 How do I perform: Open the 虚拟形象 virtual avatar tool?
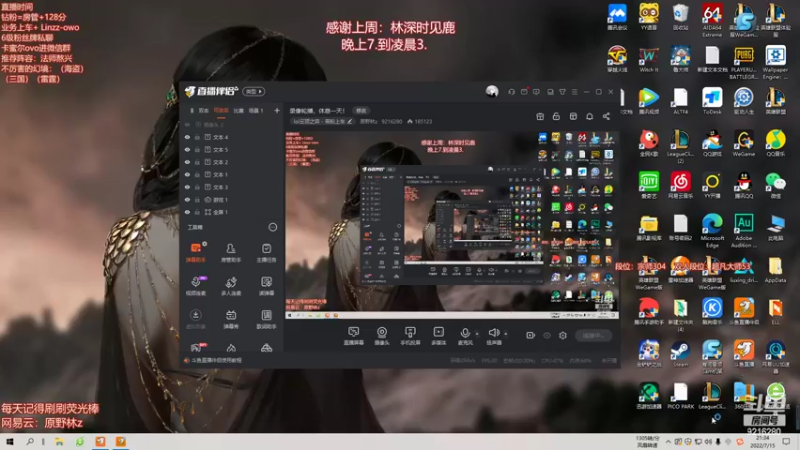tap(195, 318)
